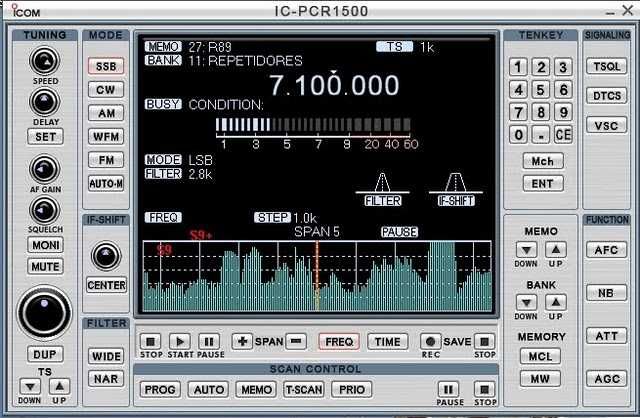Raise the tuning step with TS Up

point(60,386)
